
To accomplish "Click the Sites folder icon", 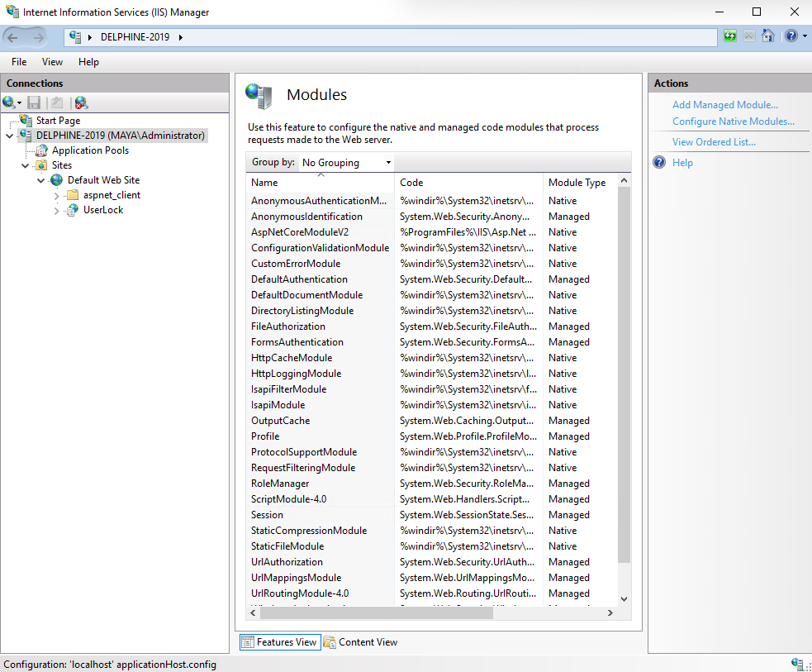I will click(41, 165).
